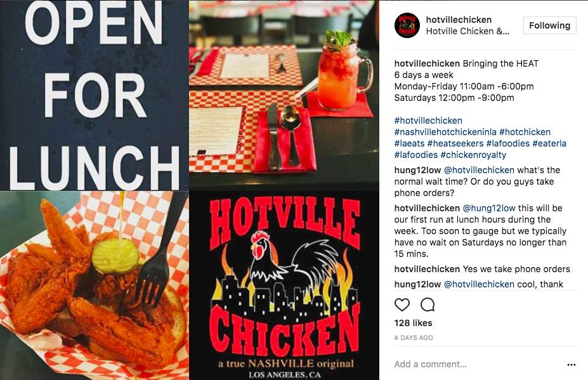Open the #hotvillechicken hashtag
Screen dimensions: 588x380
[428, 121]
